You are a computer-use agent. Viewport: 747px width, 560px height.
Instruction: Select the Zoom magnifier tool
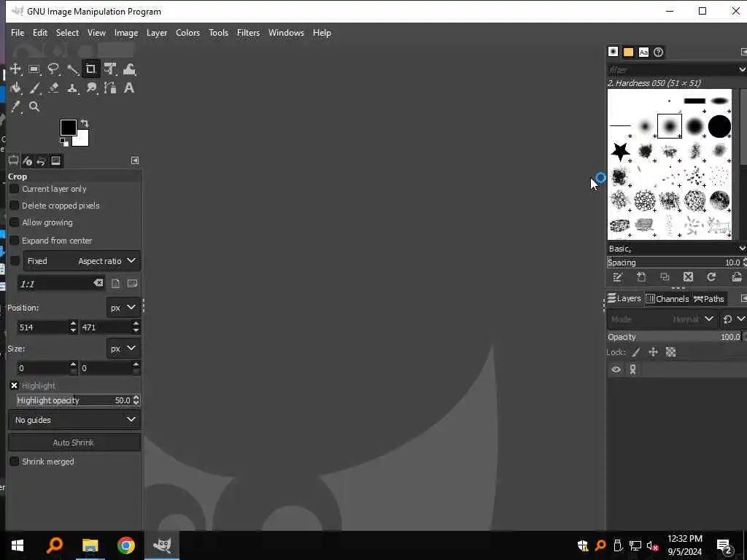click(x=34, y=107)
